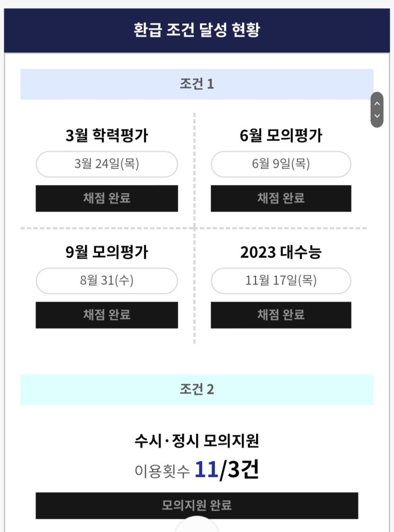This screenshot has height=532, width=394.
Task: Click the scroll down chevron arrow
Action: pos(377,116)
